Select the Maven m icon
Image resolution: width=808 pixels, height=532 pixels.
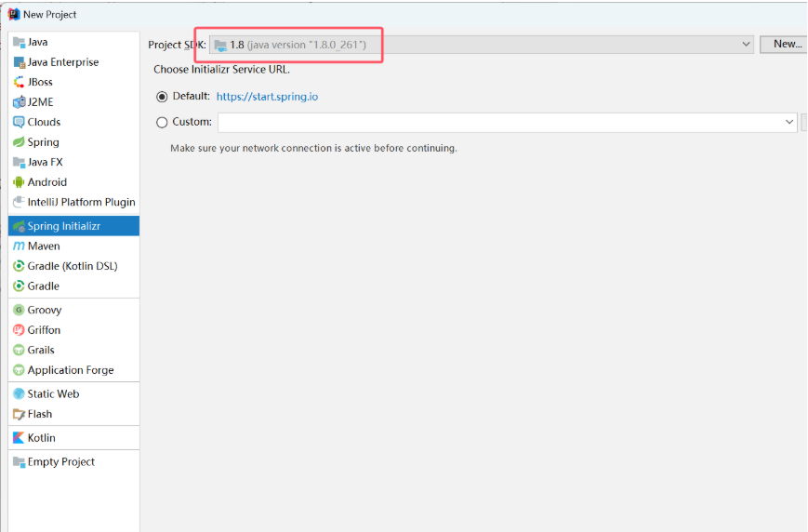[x=20, y=246]
